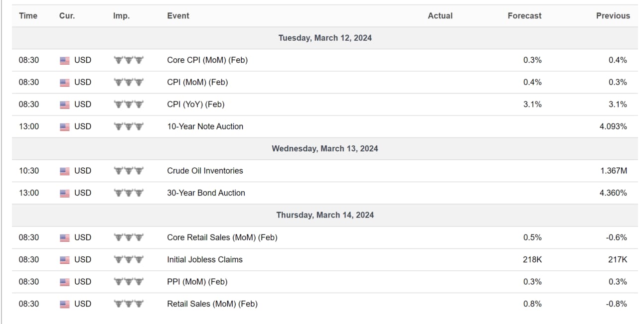Click the bull icons for CPI (MoM) (Feb)
Screen dimensions: 644x324
(129, 82)
